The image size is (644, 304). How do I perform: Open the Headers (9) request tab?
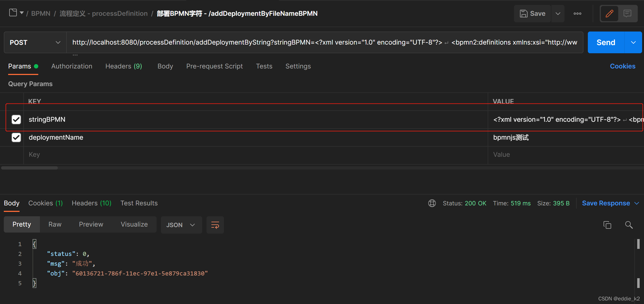coord(124,66)
